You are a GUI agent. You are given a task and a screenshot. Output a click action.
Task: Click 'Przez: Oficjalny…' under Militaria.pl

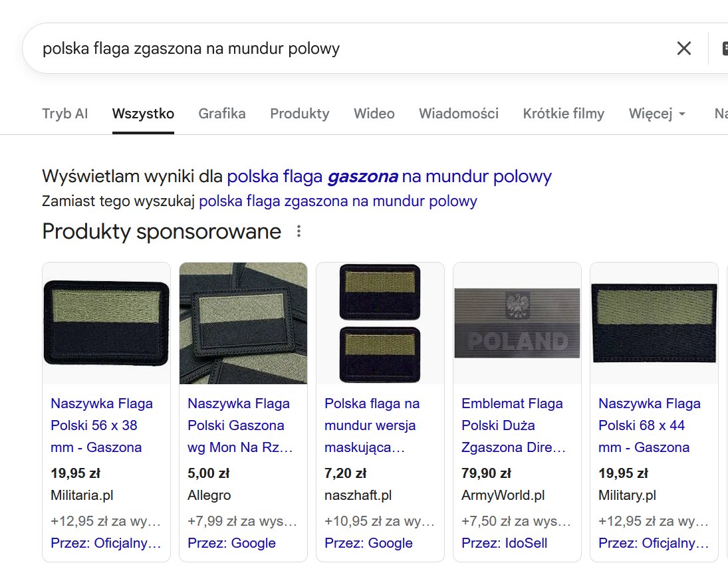coord(106,543)
